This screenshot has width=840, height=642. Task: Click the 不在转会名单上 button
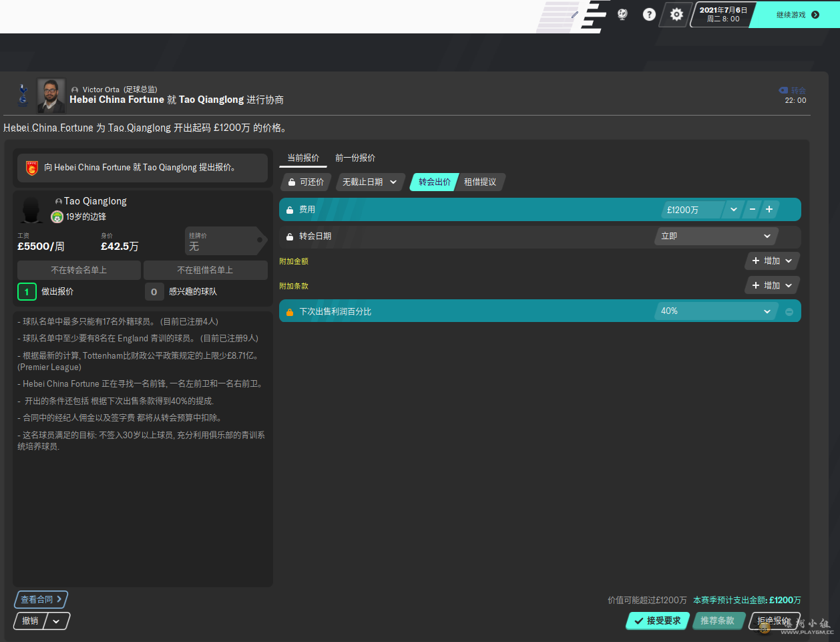click(79, 270)
